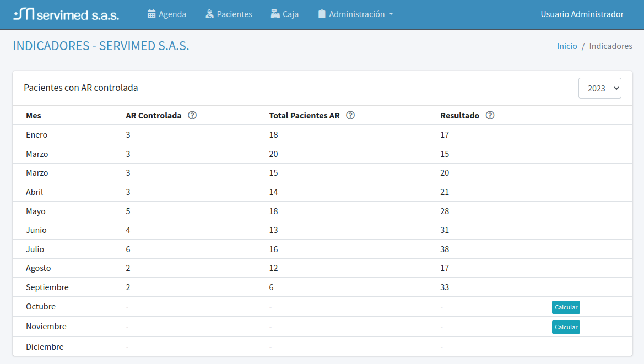Click the Caja cash register icon
The width and height of the screenshot is (644, 364).
(275, 14)
